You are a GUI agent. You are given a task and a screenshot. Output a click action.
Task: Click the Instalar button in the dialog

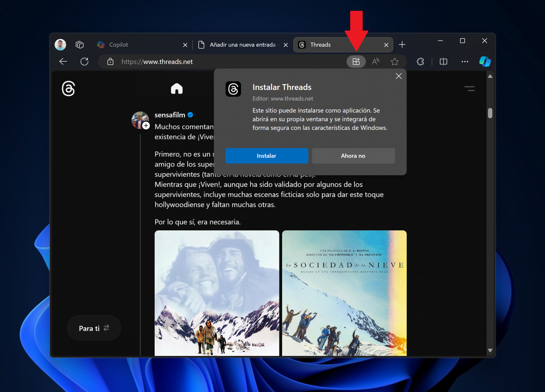pyautogui.click(x=266, y=156)
